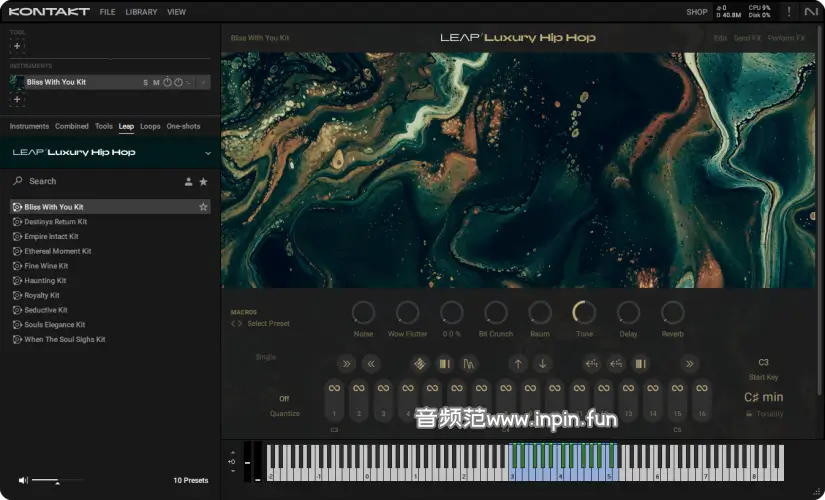Click the pitch up arrow icon

click(x=517, y=364)
